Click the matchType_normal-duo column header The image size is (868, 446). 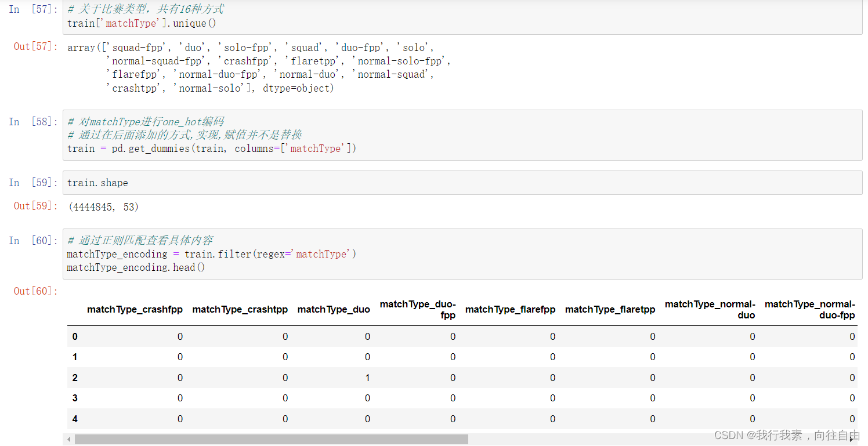710,310
